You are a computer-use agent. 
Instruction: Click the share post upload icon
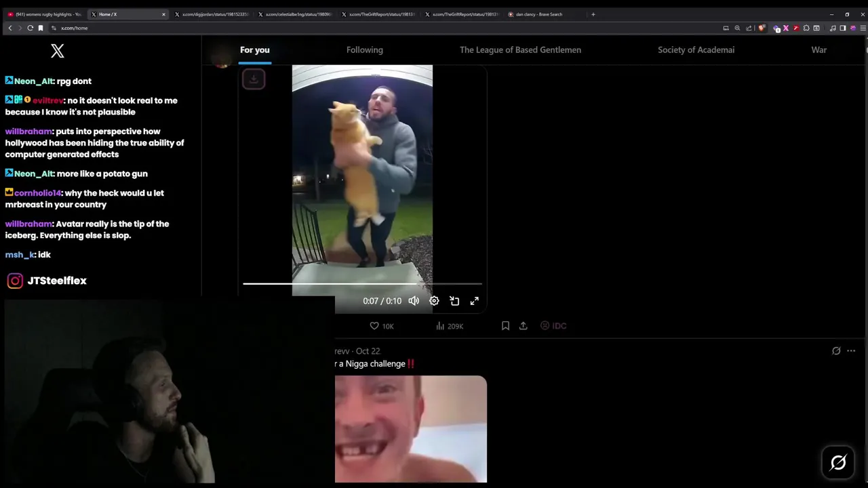[x=524, y=326]
